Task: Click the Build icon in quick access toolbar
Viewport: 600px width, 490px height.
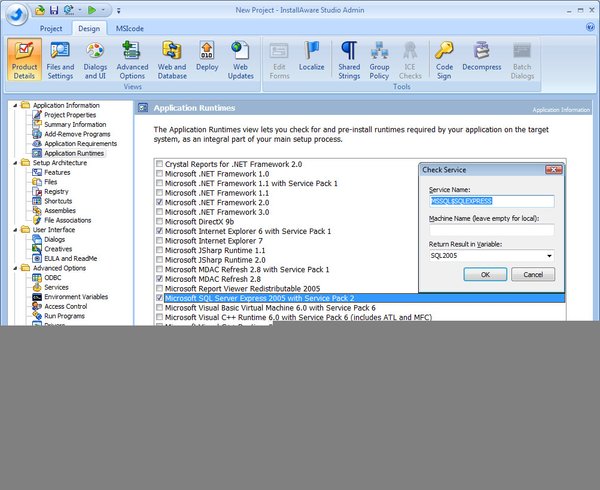Action: click(68, 10)
